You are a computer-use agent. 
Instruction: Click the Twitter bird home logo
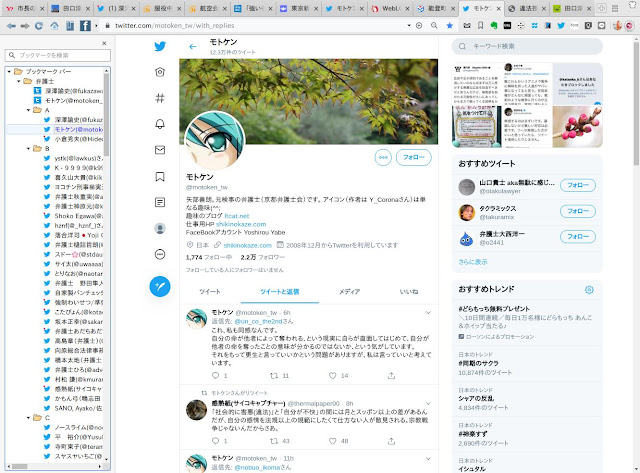(160, 46)
